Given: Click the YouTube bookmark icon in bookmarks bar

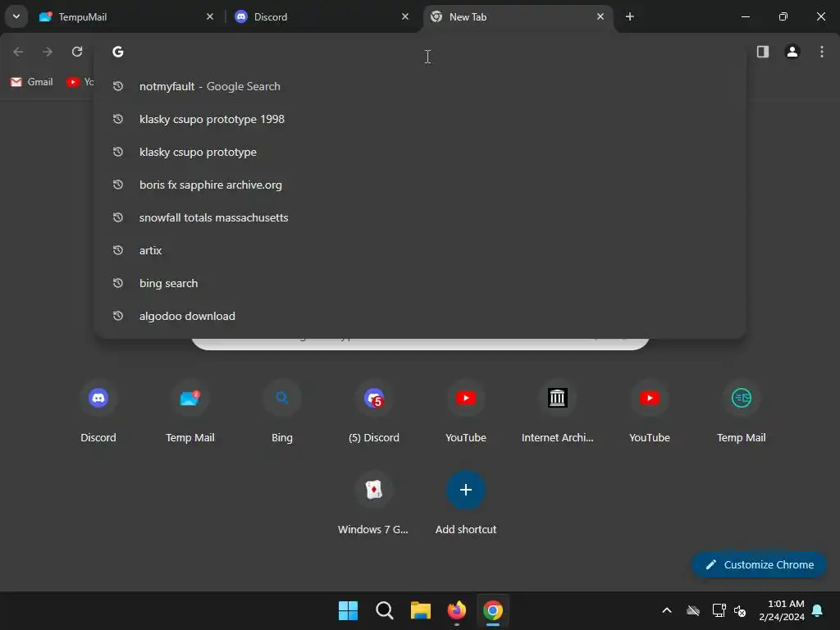Looking at the screenshot, I should click(72, 82).
